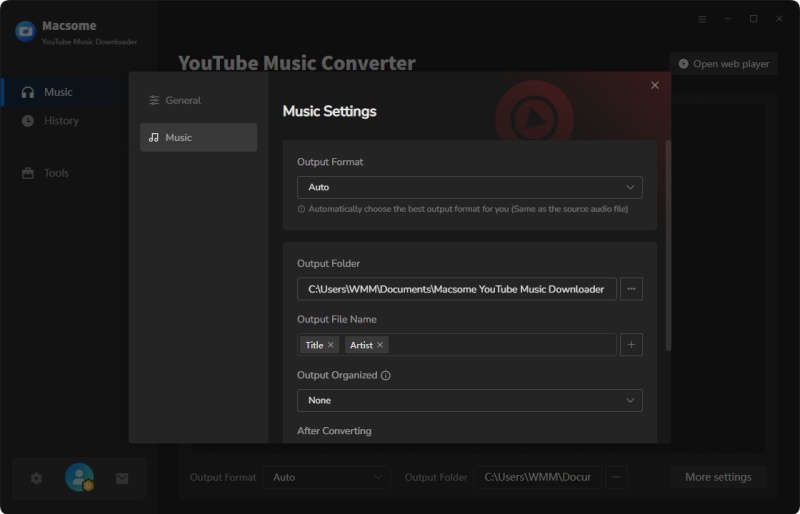
Task: Maximize the Macsome window
Action: (x=753, y=19)
